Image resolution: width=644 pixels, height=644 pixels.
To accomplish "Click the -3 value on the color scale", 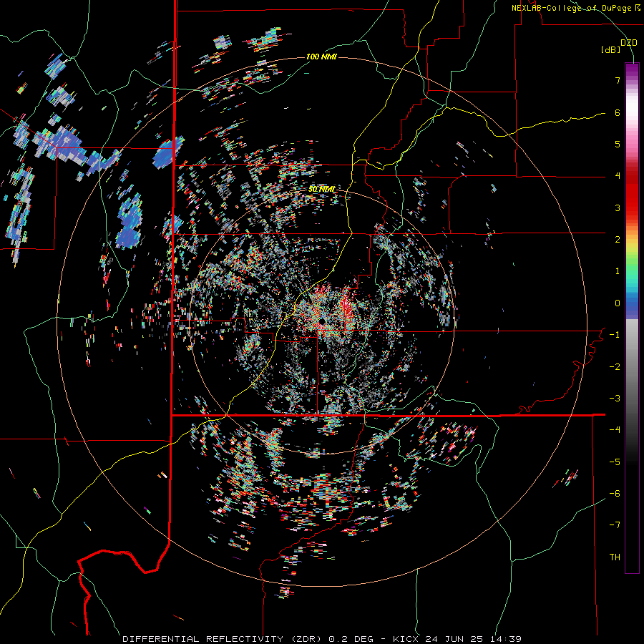I will (615, 399).
